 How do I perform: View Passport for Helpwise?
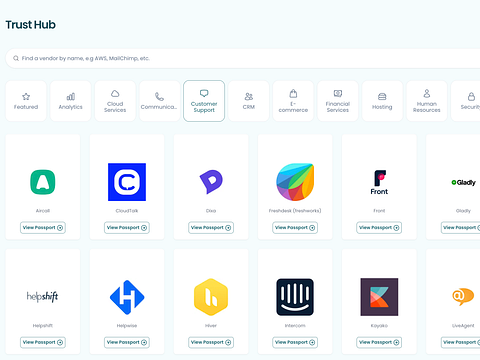point(127,342)
